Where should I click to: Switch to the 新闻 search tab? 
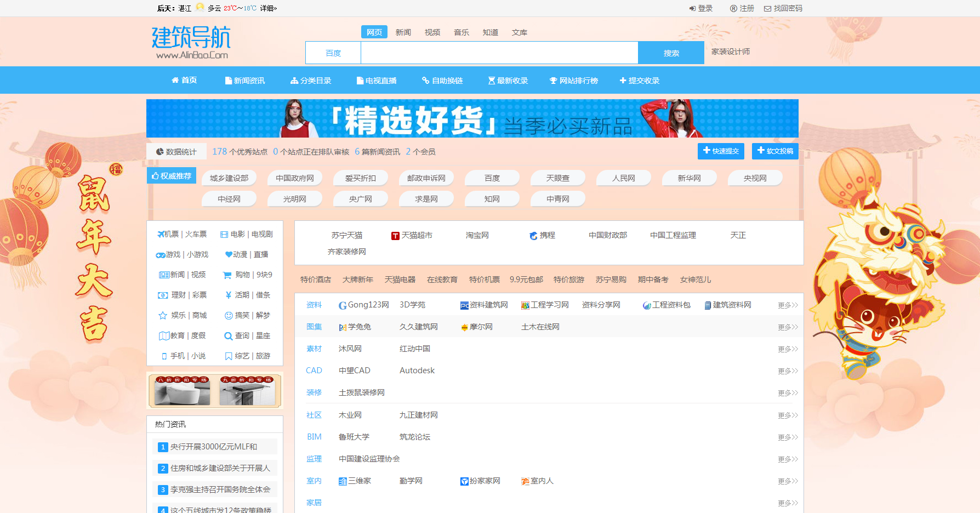(x=403, y=32)
